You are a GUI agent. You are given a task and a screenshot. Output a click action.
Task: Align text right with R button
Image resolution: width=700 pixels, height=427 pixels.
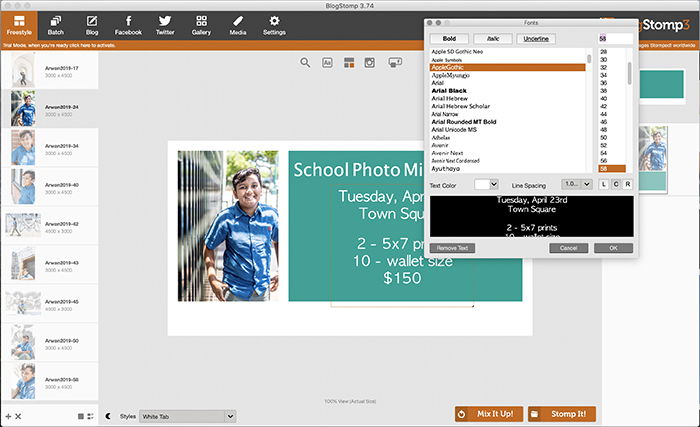click(628, 184)
